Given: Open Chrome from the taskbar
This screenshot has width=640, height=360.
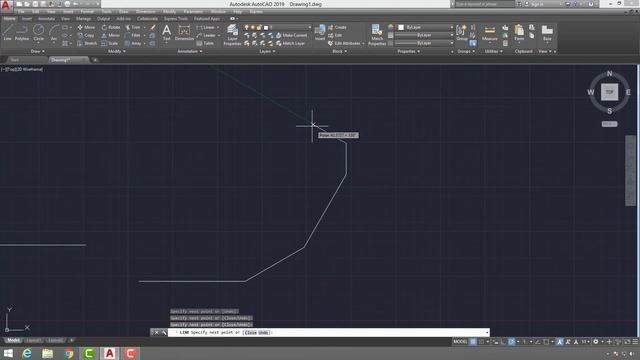Looking at the screenshot, I should pyautogui.click(x=68, y=353).
